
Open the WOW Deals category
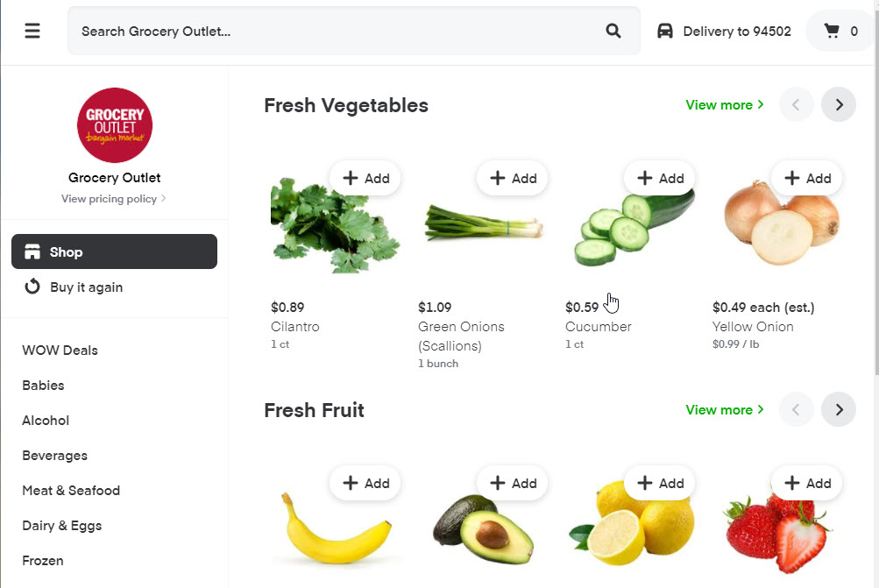[60, 351]
